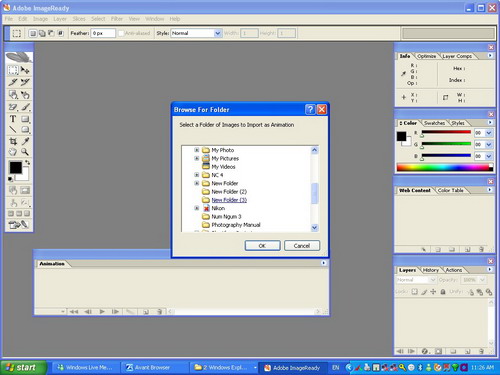Select the Slice tool in toolbox
The image size is (500, 375).
13,82
